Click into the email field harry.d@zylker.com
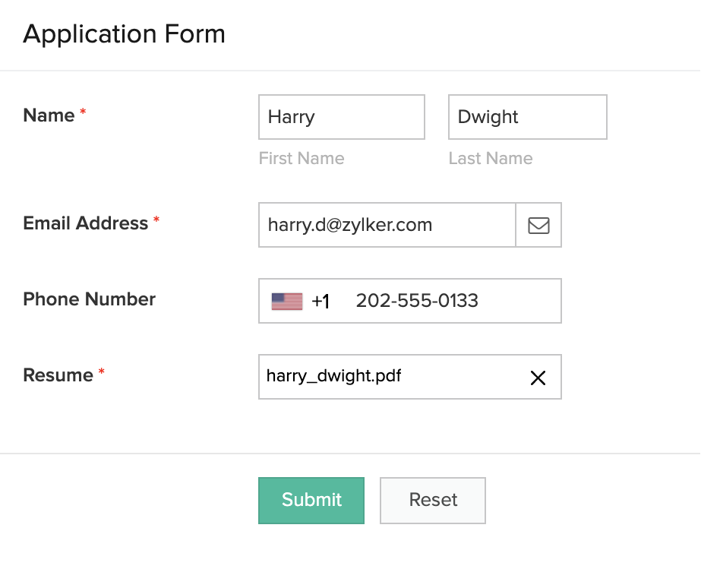The image size is (720, 588). [x=387, y=225]
